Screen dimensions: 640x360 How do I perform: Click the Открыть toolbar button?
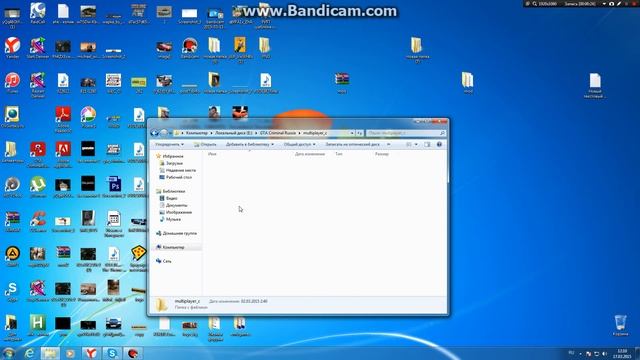(205, 144)
